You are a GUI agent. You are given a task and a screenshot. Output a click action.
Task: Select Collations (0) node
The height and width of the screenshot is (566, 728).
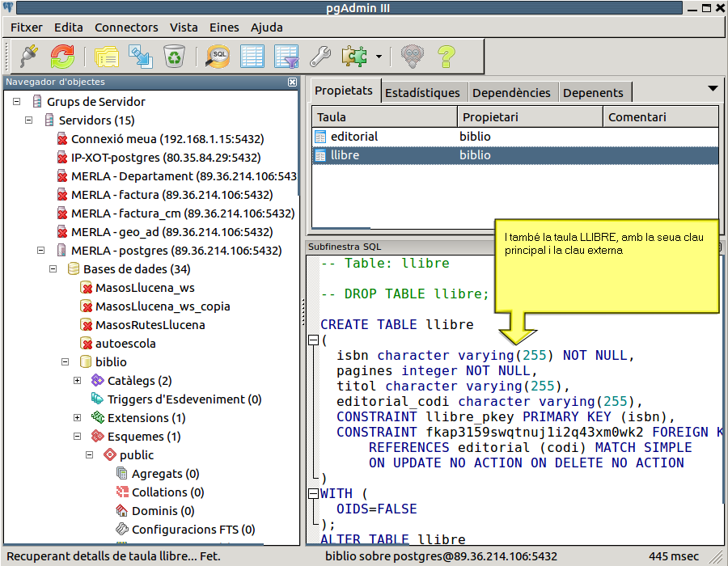tap(168, 492)
